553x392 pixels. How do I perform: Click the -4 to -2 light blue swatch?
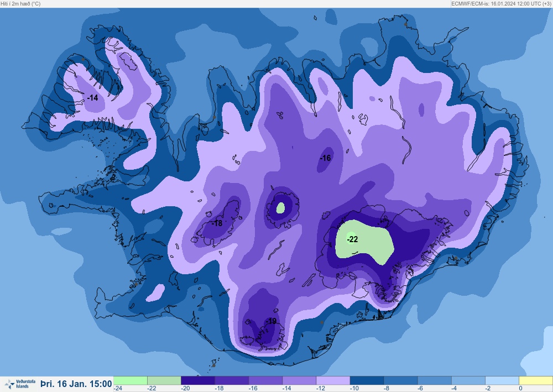click(x=468, y=380)
